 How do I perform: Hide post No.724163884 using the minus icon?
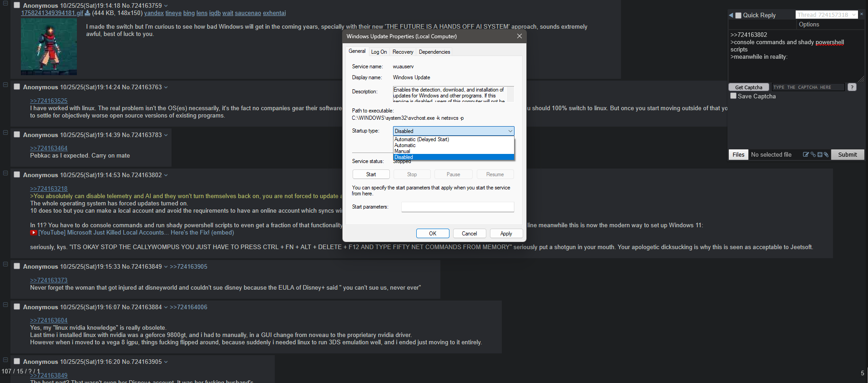(5, 305)
